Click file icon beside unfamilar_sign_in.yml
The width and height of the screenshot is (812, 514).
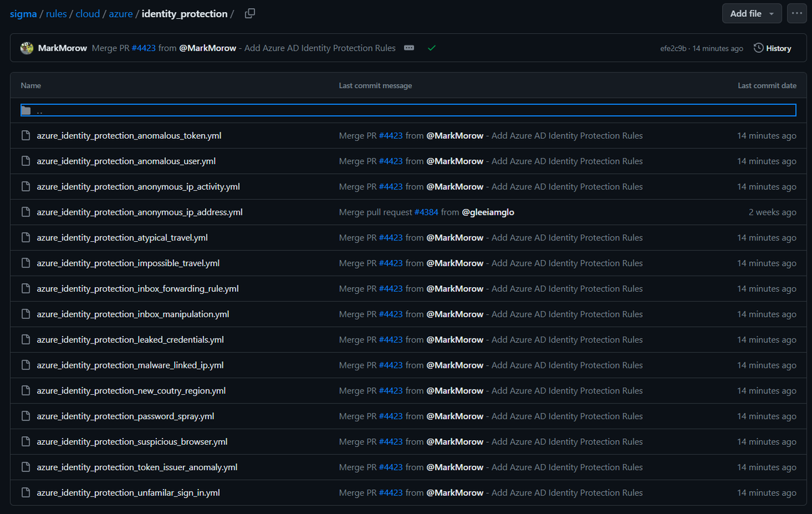coord(26,492)
